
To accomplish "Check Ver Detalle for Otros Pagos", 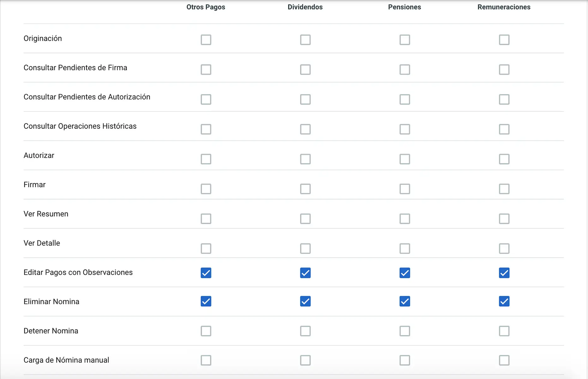I will [x=206, y=249].
